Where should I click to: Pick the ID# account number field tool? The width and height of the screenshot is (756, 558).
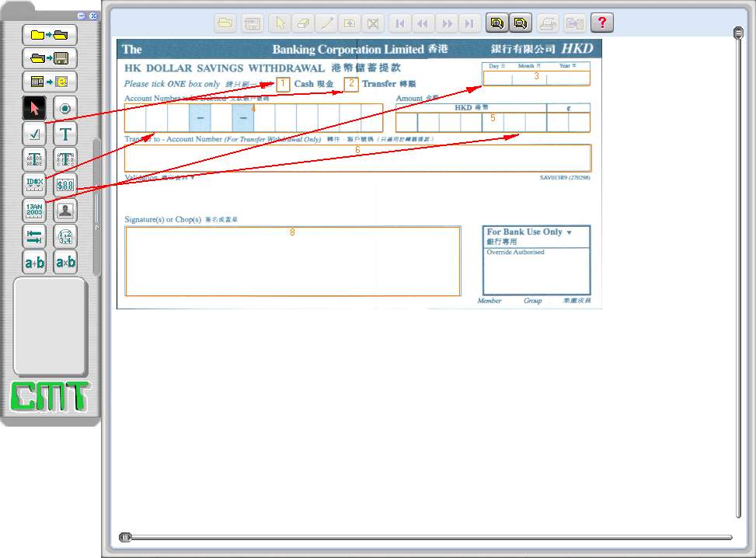tap(33, 185)
